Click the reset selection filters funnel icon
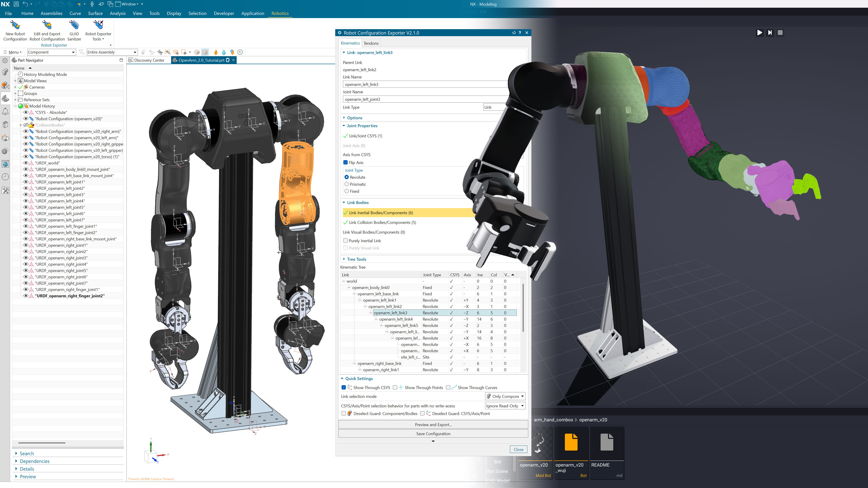This screenshot has height=488, width=868. point(81,52)
